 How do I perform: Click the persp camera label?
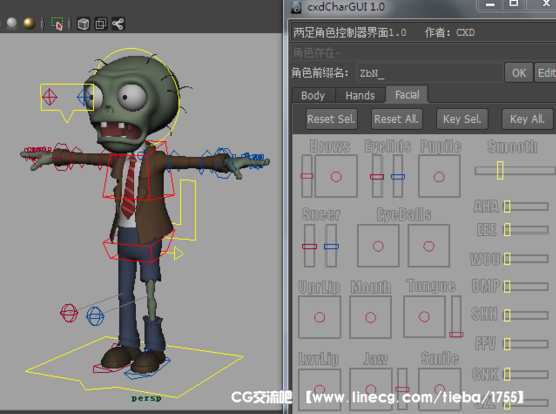[146, 398]
